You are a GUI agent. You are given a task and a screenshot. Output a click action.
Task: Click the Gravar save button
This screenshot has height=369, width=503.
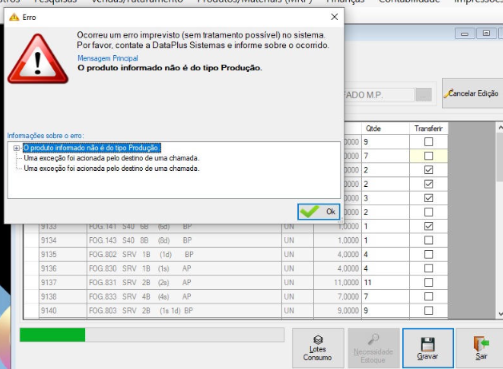click(x=428, y=348)
